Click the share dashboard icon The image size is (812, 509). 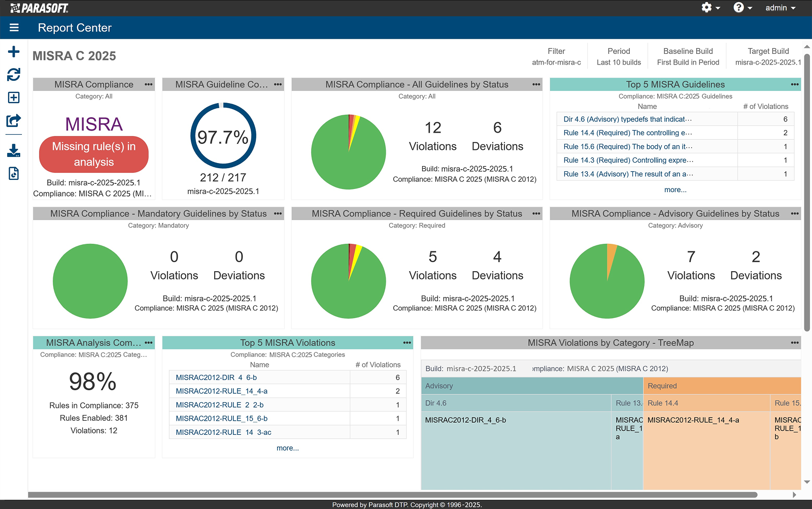click(x=14, y=121)
